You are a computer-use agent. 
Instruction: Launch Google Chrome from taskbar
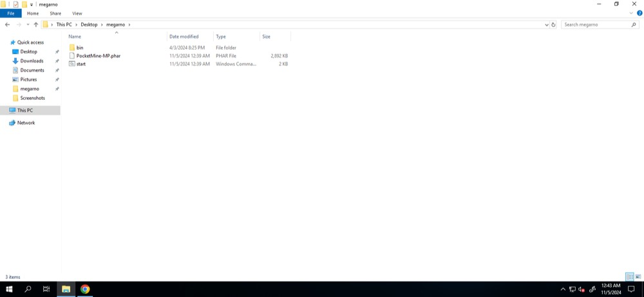[85, 289]
